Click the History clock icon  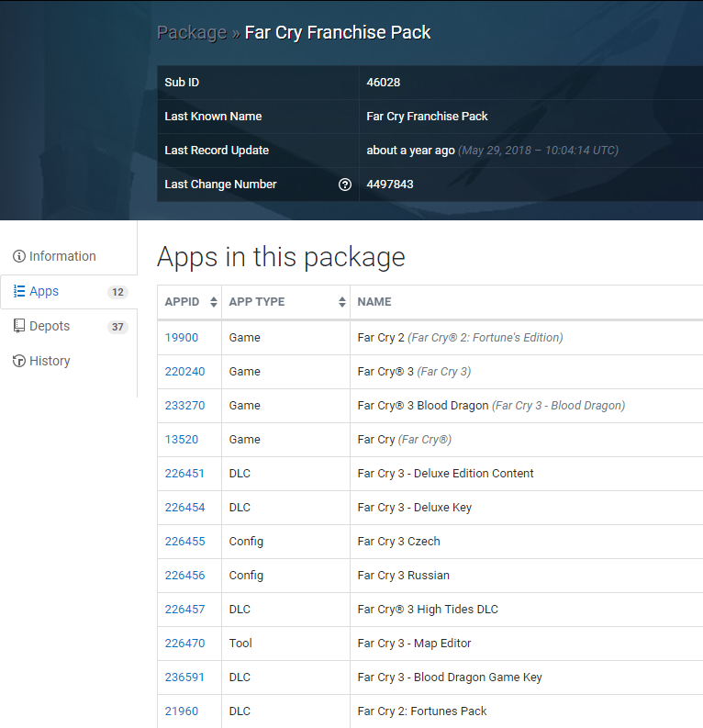(x=19, y=361)
